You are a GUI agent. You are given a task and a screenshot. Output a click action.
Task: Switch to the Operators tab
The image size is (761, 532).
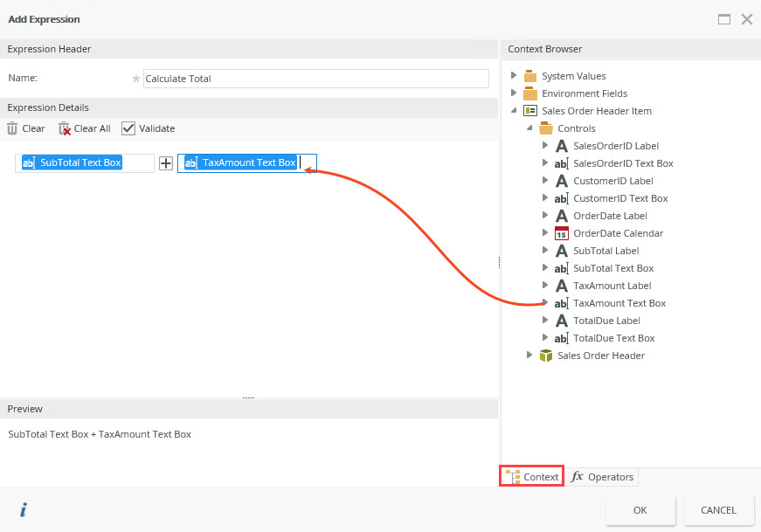tap(602, 477)
